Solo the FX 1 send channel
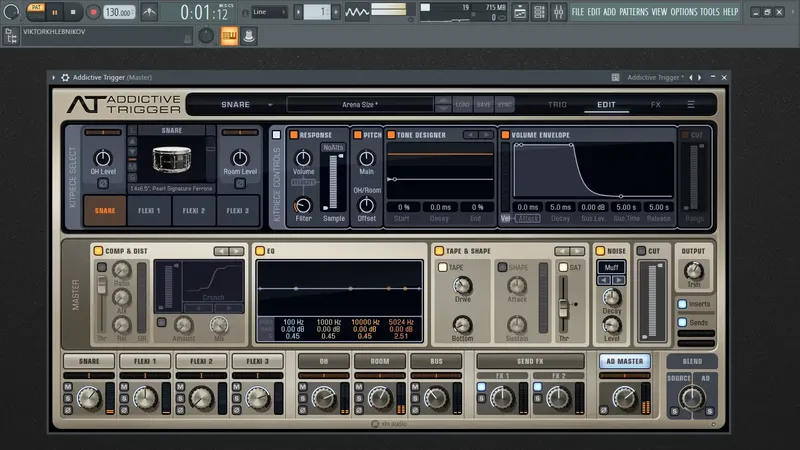 pyautogui.click(x=481, y=398)
